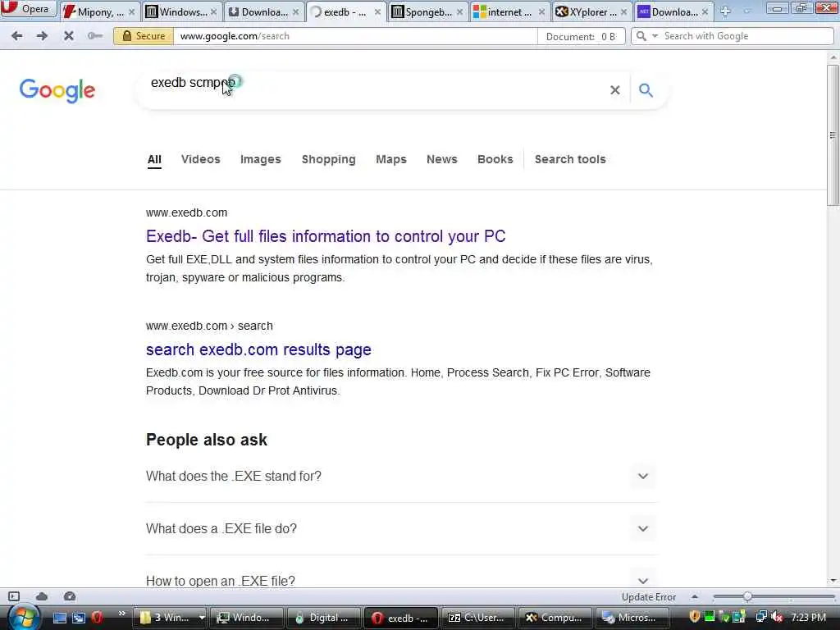Open the view options arrow beside zoom
The width and height of the screenshot is (840, 630).
(695, 596)
